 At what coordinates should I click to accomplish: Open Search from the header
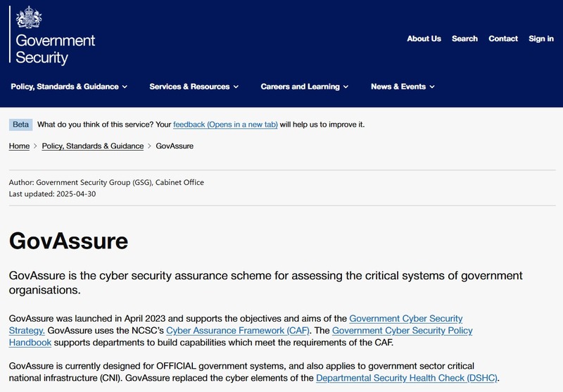tap(464, 39)
